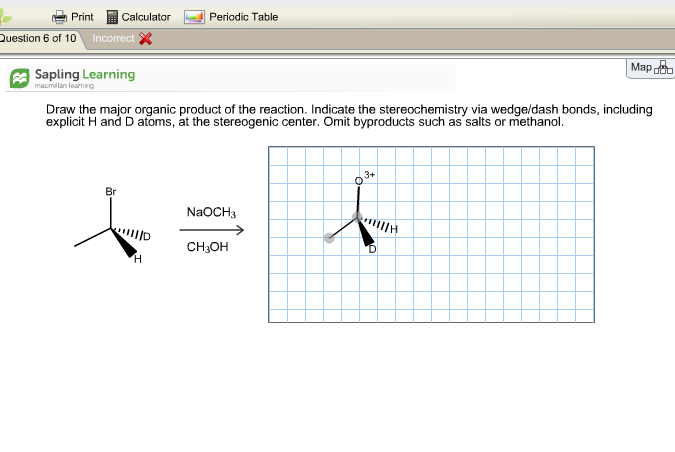Select the Question 6 of 10 tab

coord(40,38)
